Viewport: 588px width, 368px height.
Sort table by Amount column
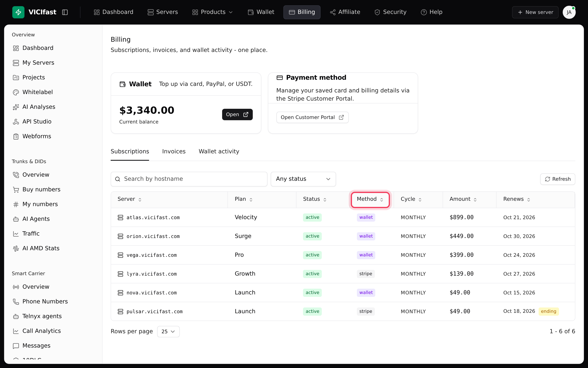click(463, 199)
